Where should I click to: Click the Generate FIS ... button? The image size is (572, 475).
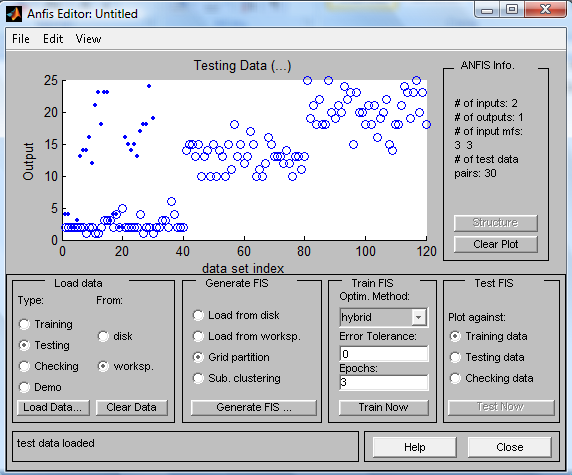(x=254, y=407)
